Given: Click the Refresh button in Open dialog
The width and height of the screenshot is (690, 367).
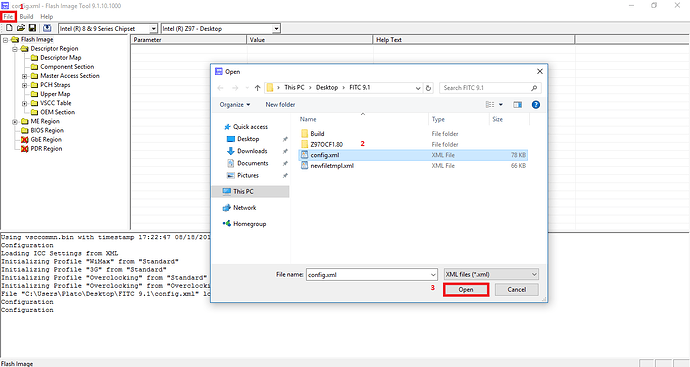Looking at the screenshot, I should (428, 88).
